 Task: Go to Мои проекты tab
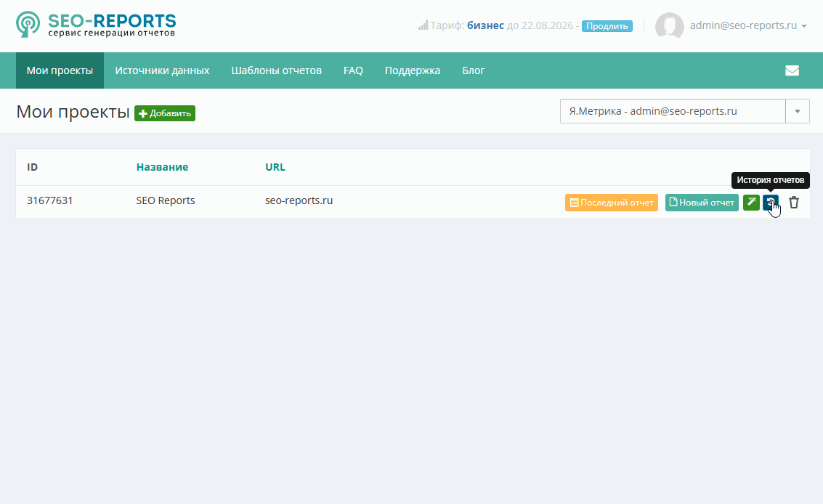click(x=60, y=70)
